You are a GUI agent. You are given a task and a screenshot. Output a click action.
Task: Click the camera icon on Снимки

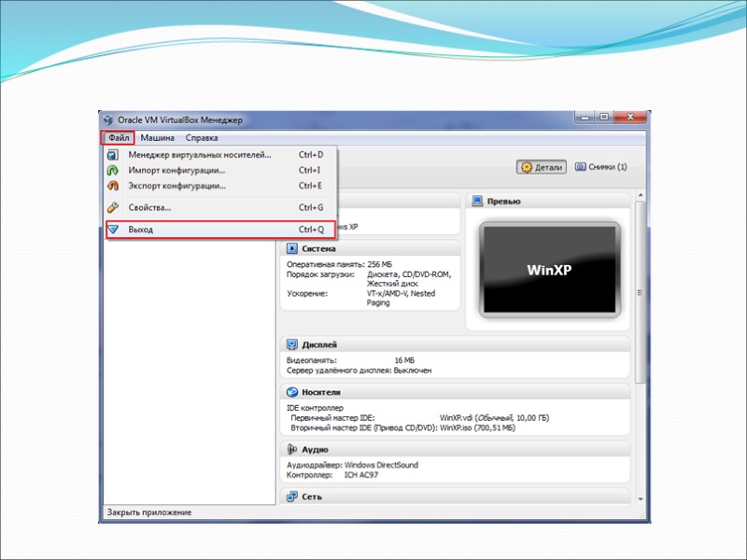point(580,167)
